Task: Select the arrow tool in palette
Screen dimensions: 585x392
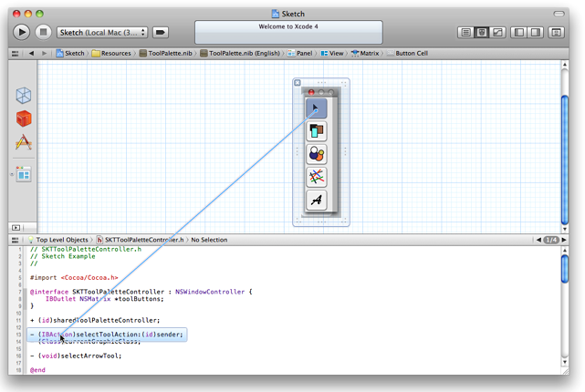Action: [x=316, y=109]
